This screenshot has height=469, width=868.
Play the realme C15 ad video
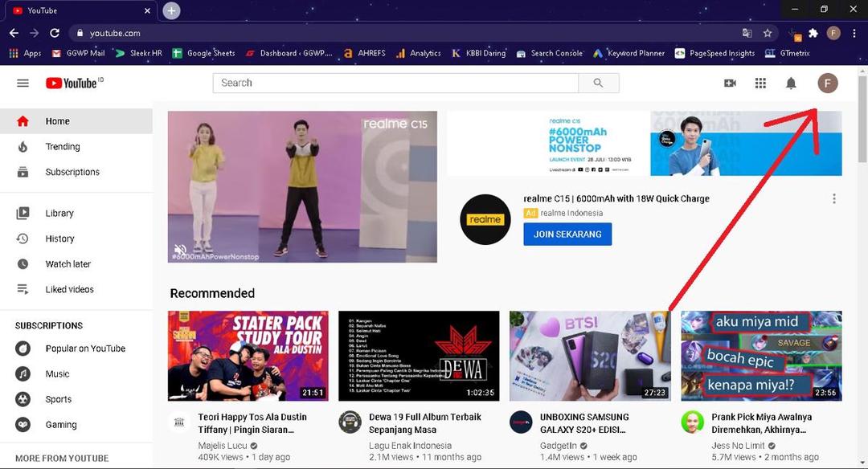(302, 186)
